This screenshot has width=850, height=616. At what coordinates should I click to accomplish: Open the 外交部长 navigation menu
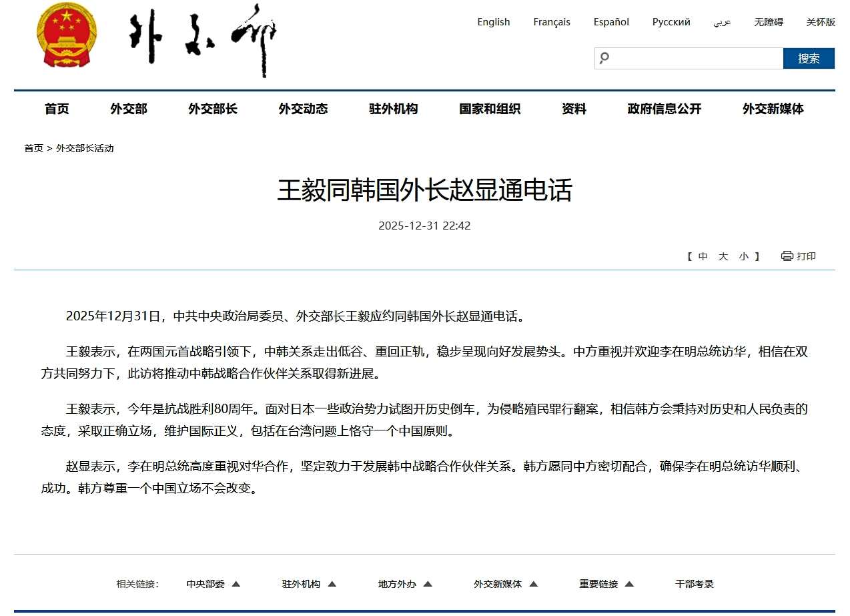click(x=213, y=109)
